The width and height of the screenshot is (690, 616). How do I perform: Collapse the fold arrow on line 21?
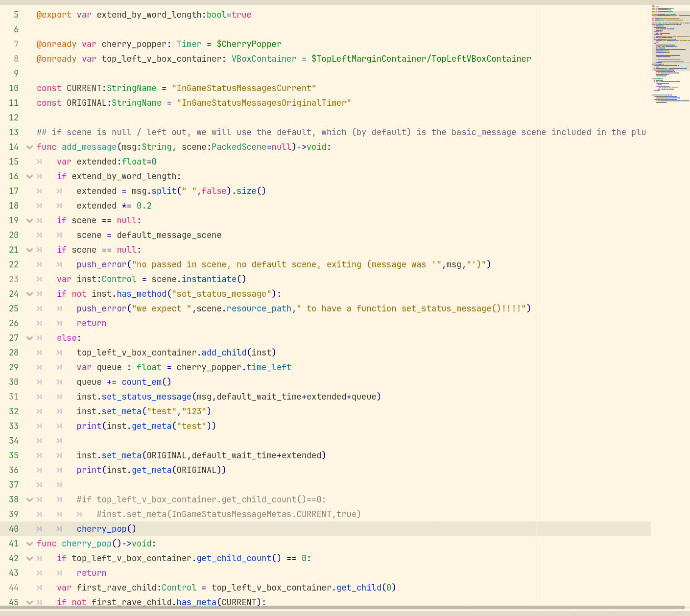pos(29,250)
